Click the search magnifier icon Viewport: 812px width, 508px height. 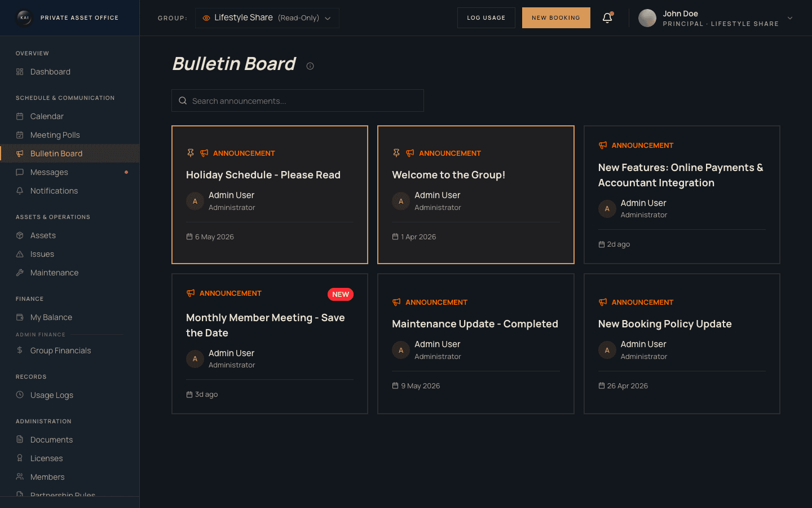[x=183, y=100]
